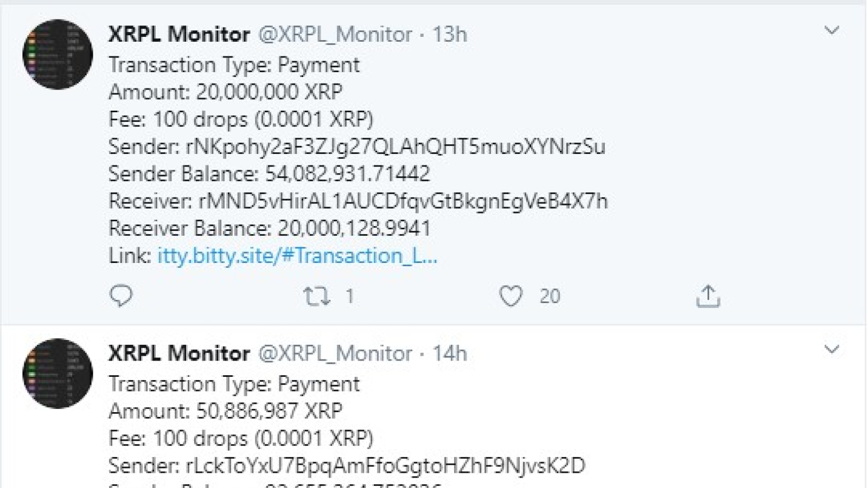Reply to the 20,000,000 XRP payment tweet
The height and width of the screenshot is (488, 868).
point(120,296)
